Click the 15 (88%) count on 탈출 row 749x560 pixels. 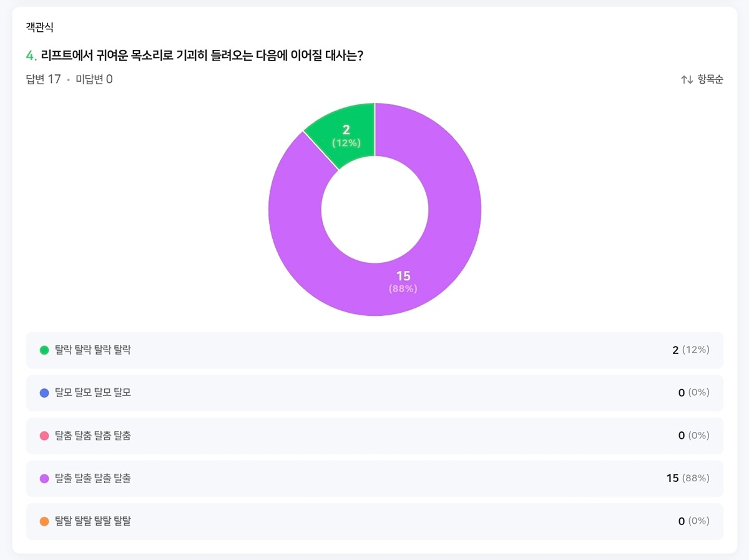point(687,479)
